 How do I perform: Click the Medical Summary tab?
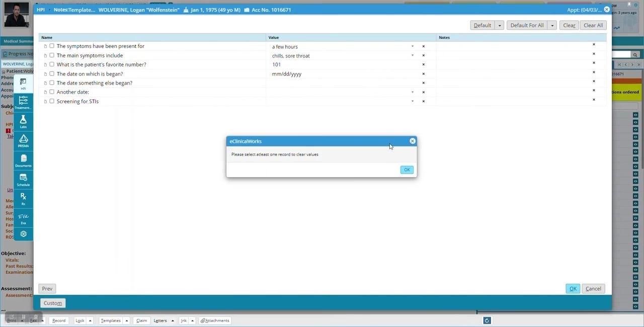tap(17, 41)
